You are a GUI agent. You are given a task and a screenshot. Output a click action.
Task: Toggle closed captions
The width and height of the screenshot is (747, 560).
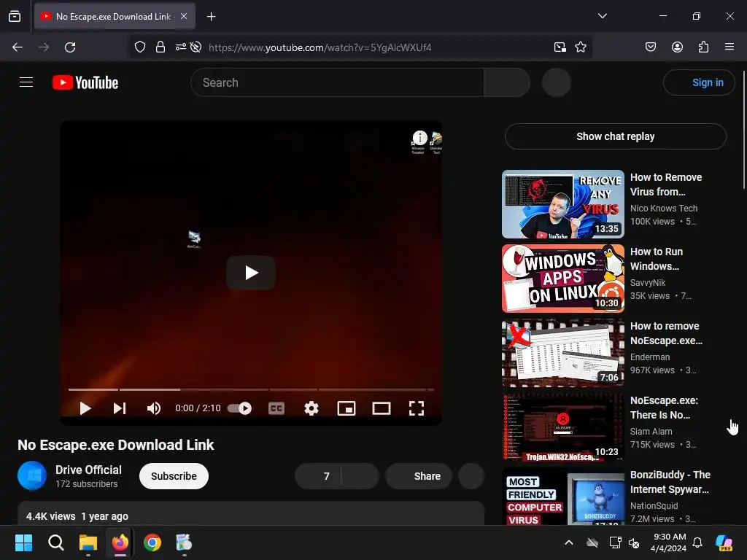(x=276, y=408)
